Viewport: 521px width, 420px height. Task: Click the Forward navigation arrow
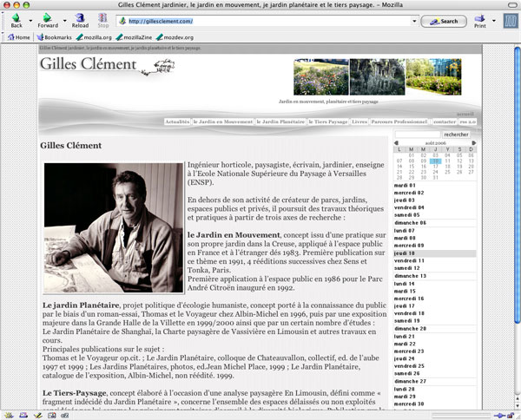coord(47,19)
